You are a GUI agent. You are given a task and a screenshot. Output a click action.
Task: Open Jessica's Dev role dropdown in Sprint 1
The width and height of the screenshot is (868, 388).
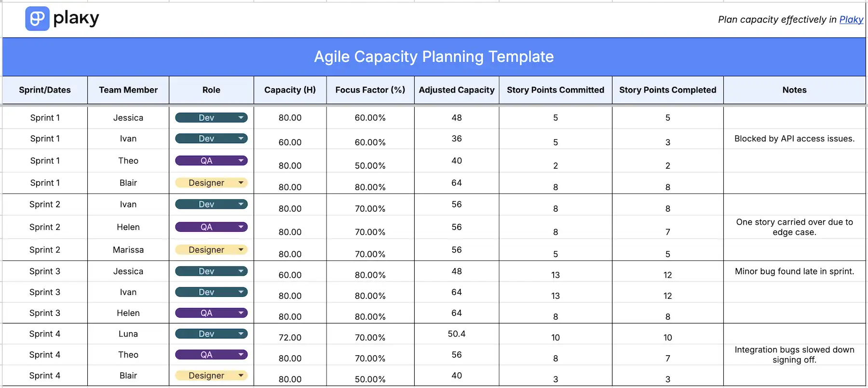[211, 117]
